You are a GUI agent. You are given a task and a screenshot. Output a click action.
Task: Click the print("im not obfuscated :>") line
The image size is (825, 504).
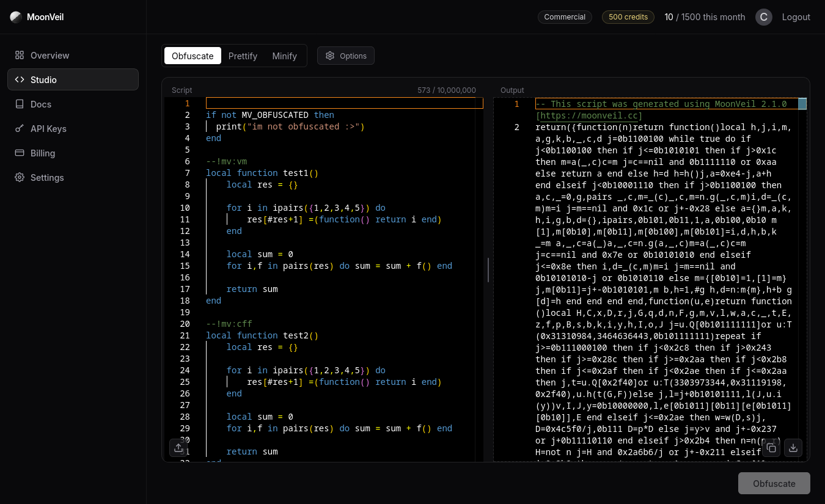point(290,126)
